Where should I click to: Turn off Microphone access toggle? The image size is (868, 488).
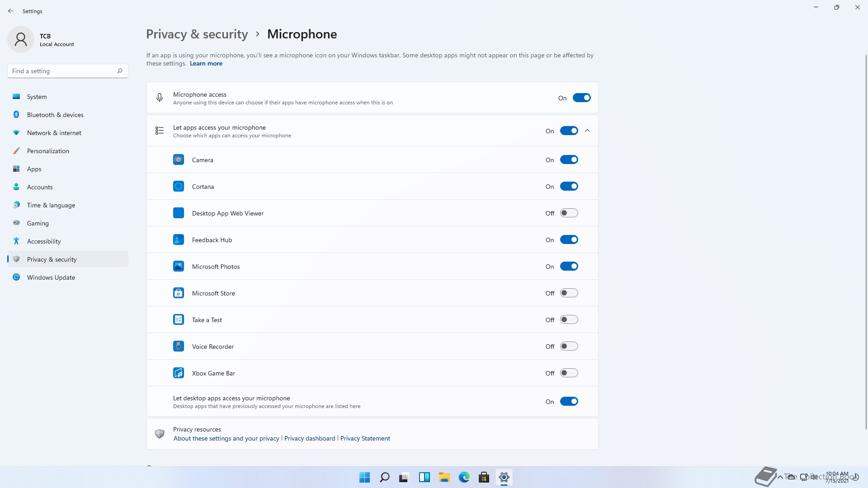click(x=582, y=98)
